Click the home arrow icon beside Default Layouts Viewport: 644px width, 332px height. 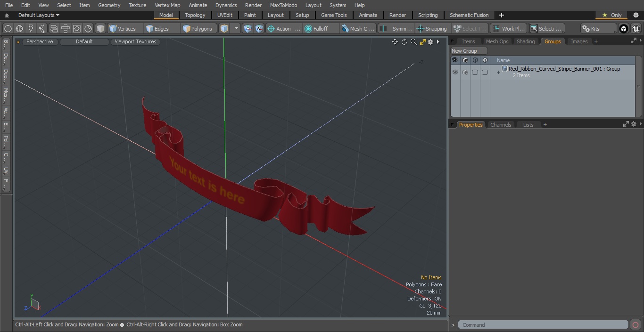point(7,15)
